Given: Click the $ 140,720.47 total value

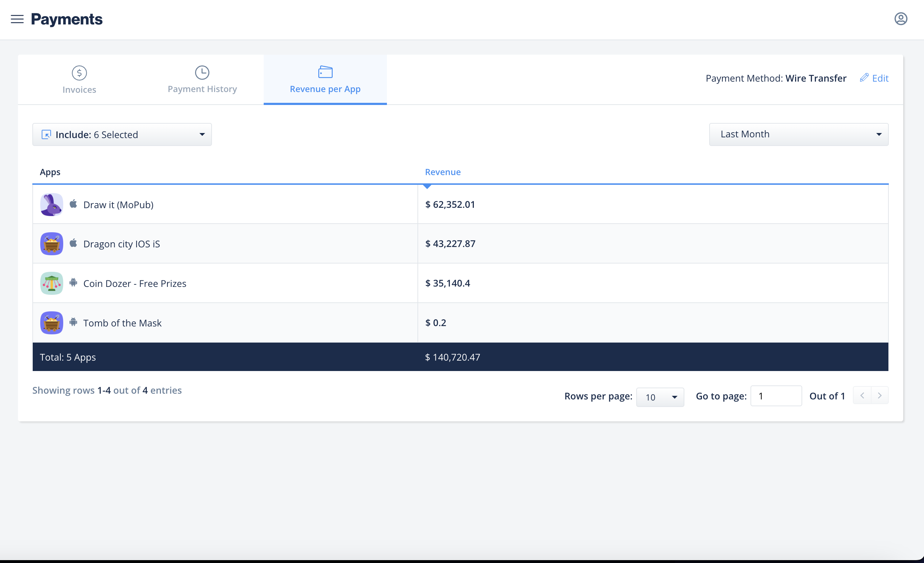Looking at the screenshot, I should coord(452,357).
